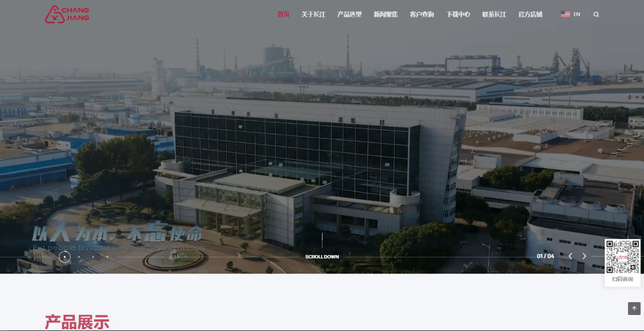Advance to the next banner slide arrow
644x331 pixels.
585,256
